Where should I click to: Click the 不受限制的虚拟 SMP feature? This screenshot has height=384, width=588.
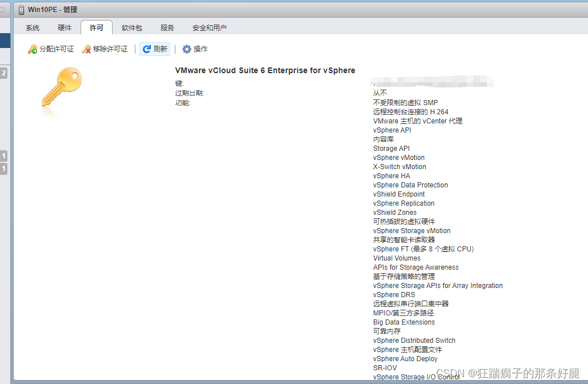(x=405, y=103)
